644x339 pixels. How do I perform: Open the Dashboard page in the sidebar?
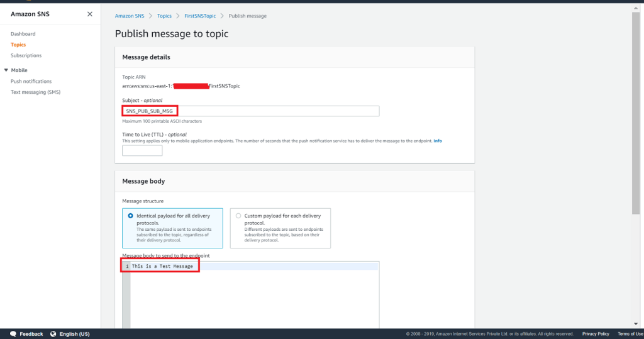[x=23, y=34]
